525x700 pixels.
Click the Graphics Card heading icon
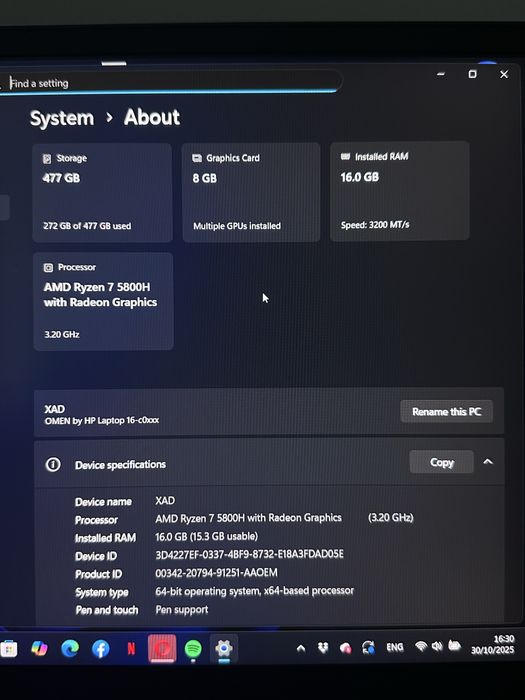point(197,158)
